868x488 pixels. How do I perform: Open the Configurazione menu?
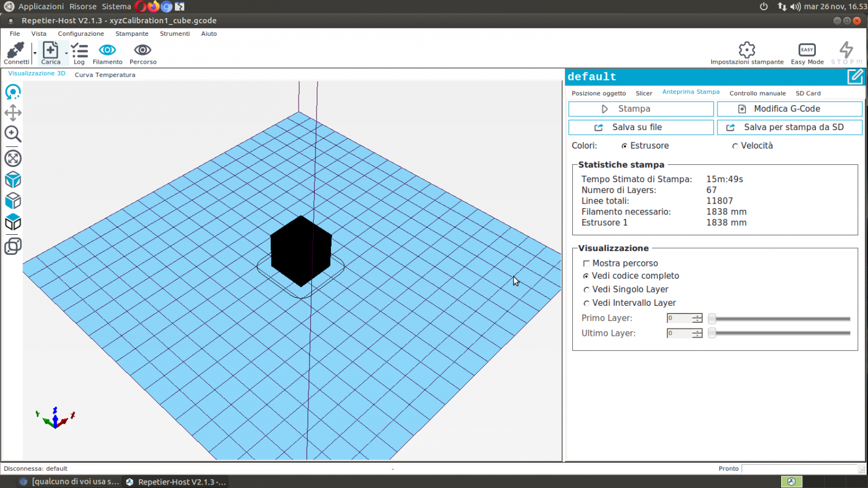click(x=81, y=34)
